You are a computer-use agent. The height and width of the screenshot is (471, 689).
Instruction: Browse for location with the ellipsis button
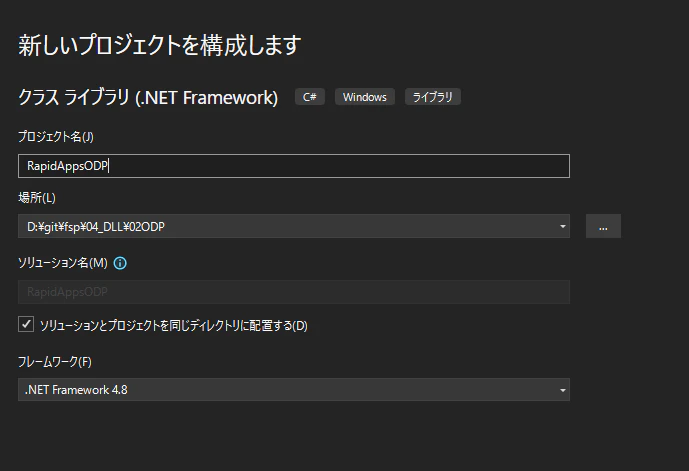tap(603, 226)
